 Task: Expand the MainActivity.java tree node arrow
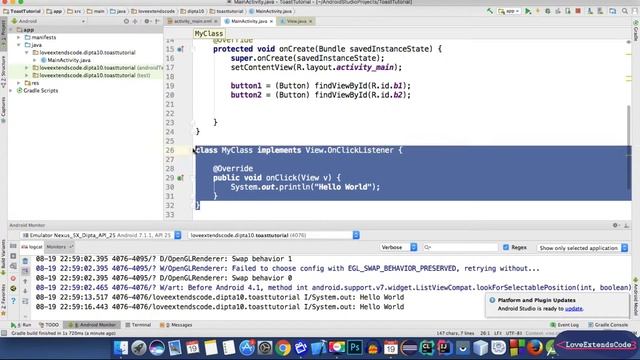pos(34,60)
